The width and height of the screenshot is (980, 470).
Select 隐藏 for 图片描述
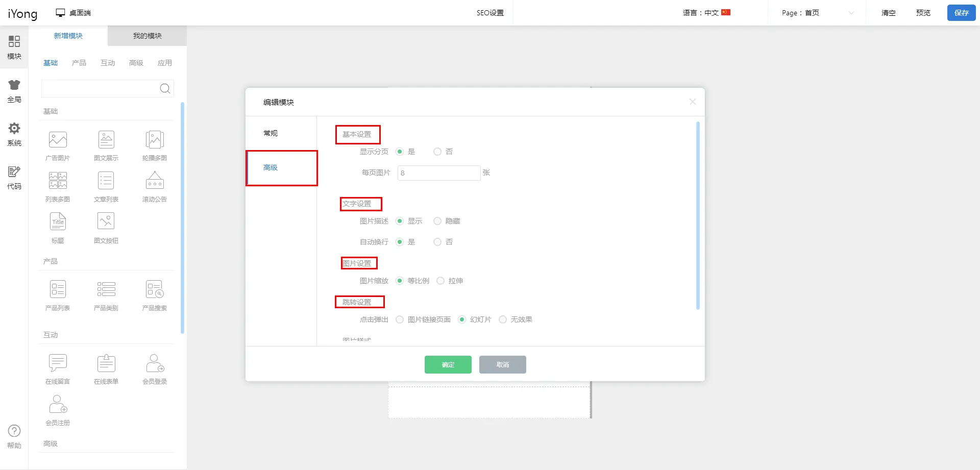click(x=437, y=221)
